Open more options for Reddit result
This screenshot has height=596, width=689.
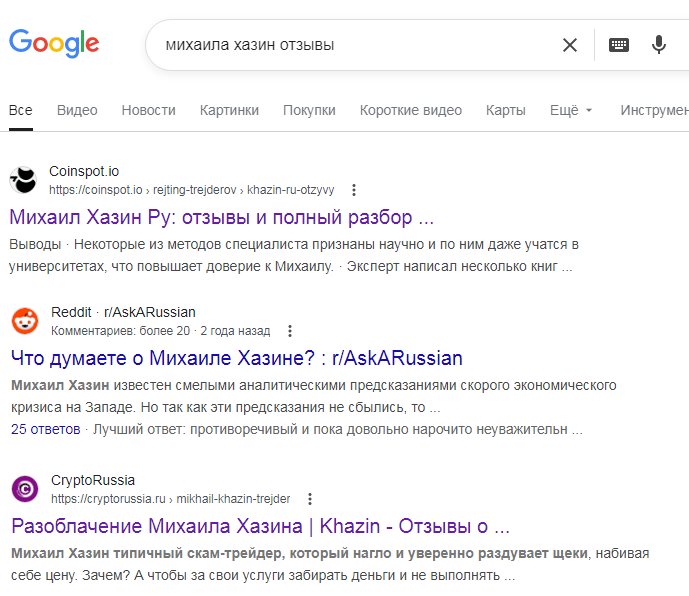coord(290,331)
